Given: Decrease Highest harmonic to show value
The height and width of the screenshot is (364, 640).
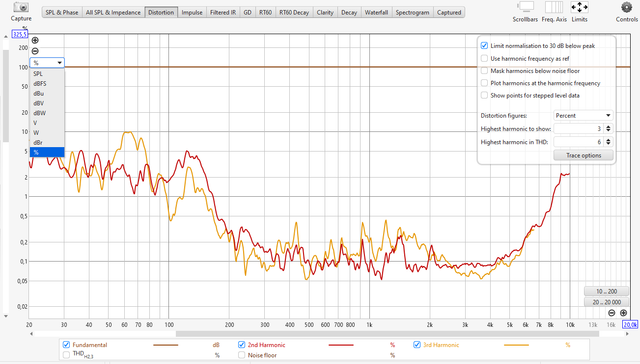Looking at the screenshot, I should click(x=609, y=131).
